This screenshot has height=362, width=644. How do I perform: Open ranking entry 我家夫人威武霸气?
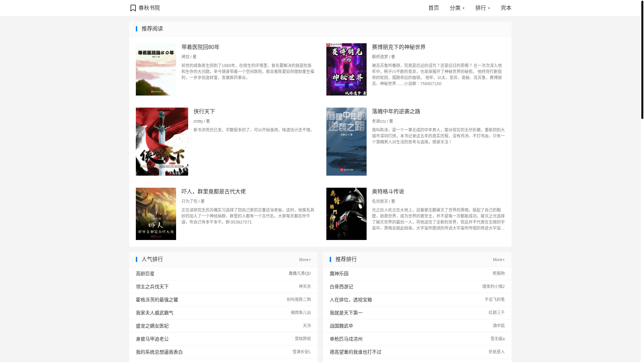(x=155, y=313)
